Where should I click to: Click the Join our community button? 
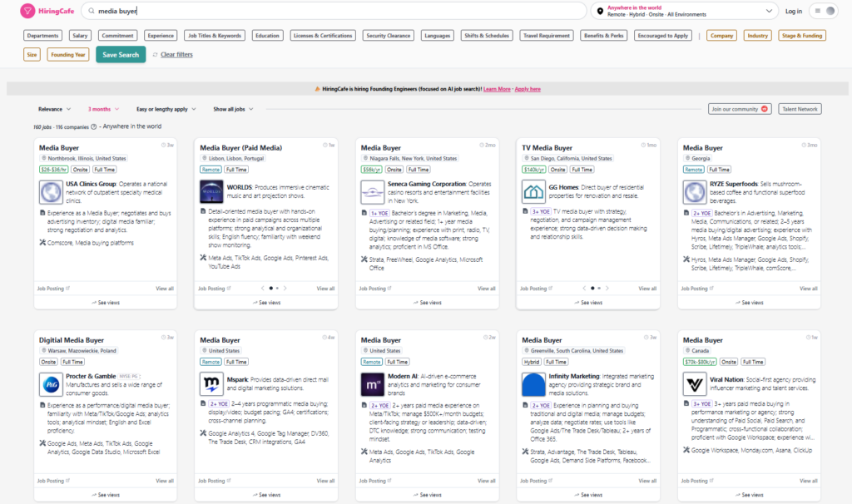coord(740,109)
